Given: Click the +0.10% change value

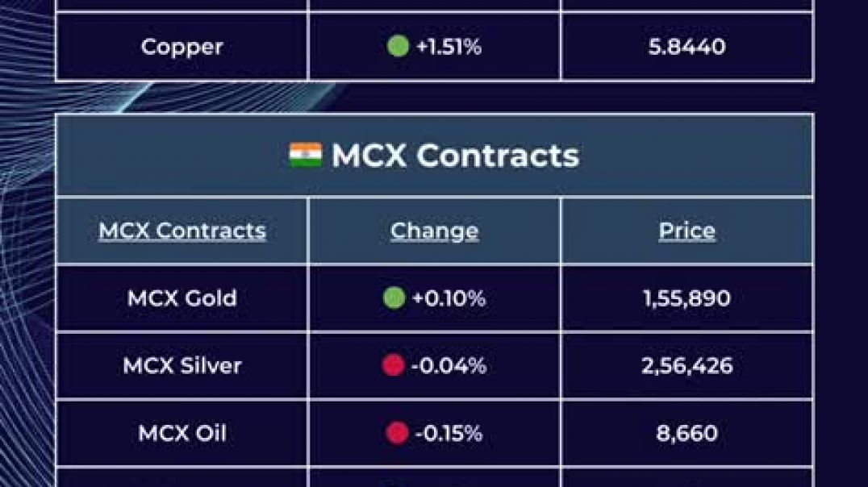Looking at the screenshot, I should [x=449, y=298].
